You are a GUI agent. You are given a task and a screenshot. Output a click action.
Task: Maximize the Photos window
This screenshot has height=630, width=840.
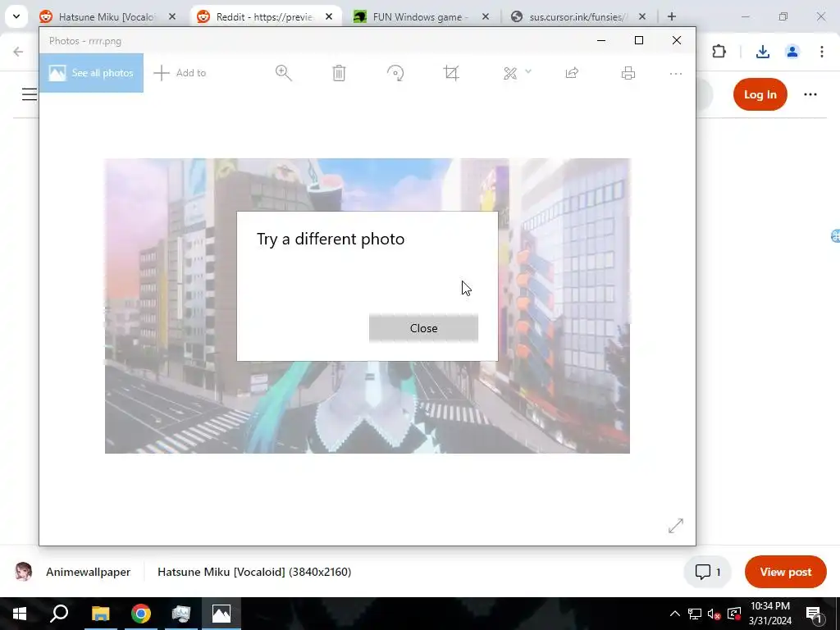(x=638, y=40)
